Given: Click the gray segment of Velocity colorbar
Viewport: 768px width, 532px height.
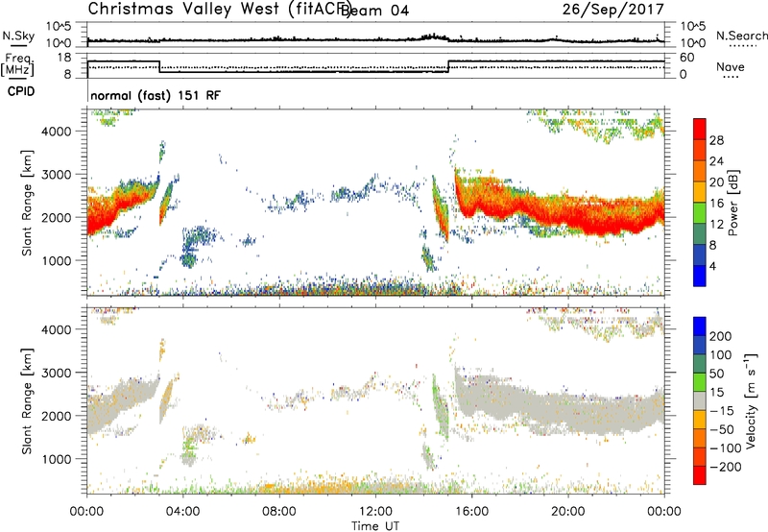Looking at the screenshot, I should (x=700, y=400).
